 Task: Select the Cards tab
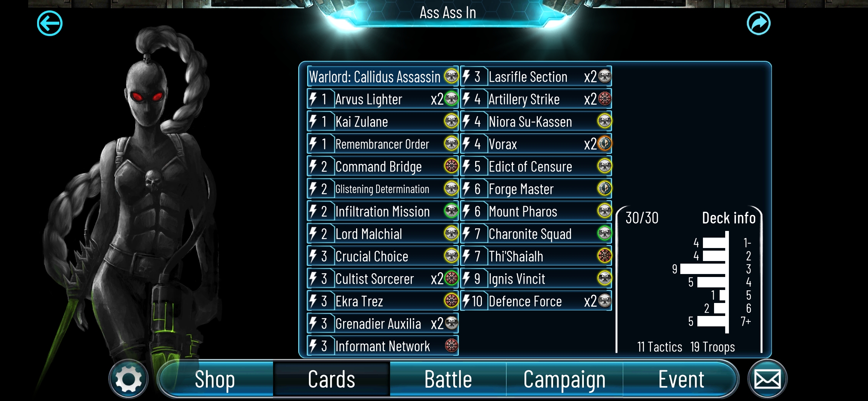[x=332, y=379]
